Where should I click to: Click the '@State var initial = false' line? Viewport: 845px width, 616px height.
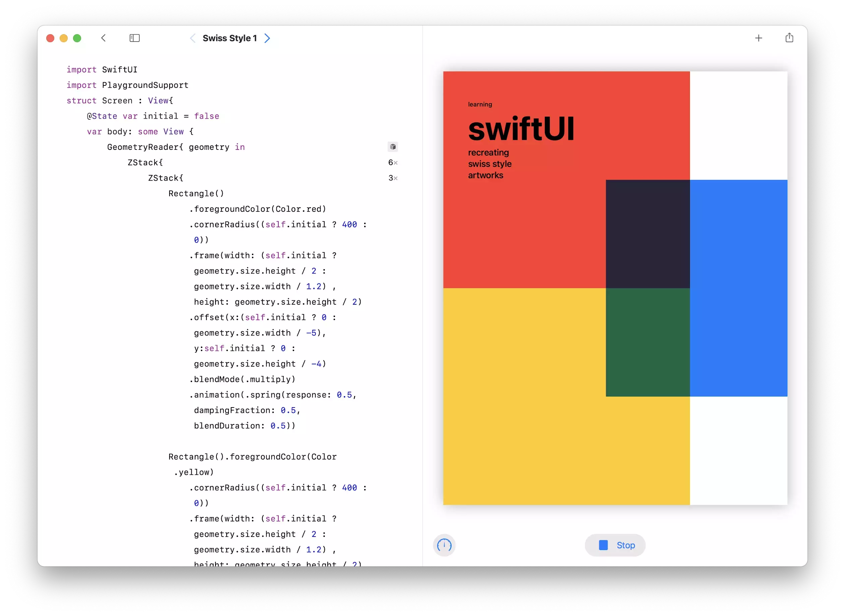153,116
